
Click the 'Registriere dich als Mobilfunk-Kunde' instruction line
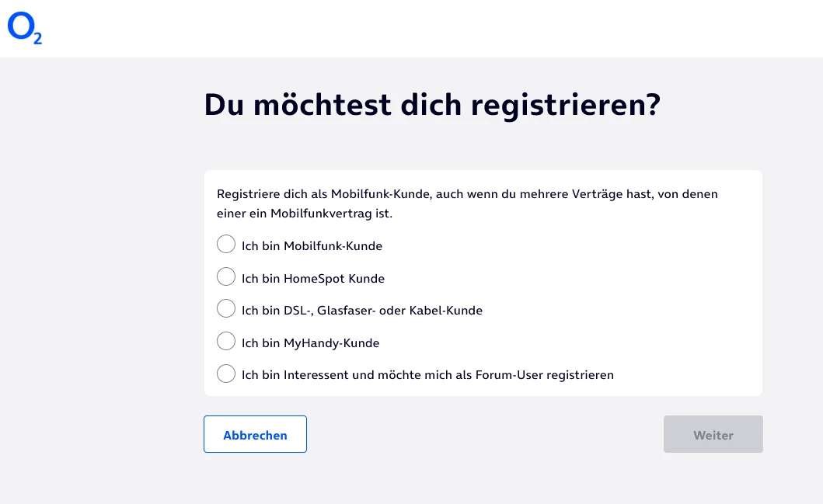click(467, 194)
